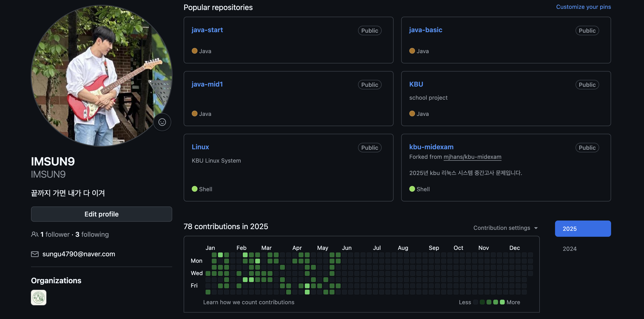
Task: Click the Shell language dot on kbu-midexam
Action: (x=412, y=189)
